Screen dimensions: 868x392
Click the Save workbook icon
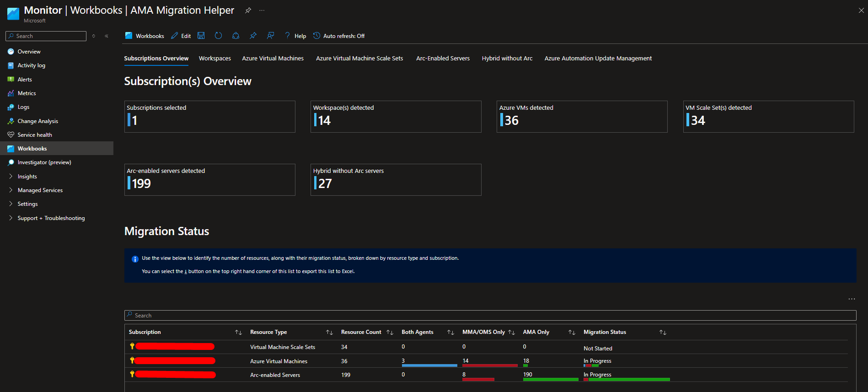pos(201,36)
